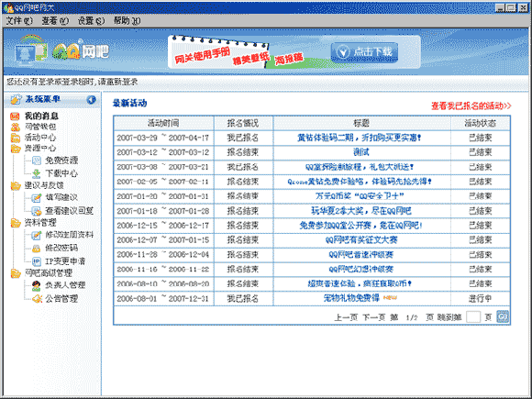Open the 文件 menu
The width and height of the screenshot is (532, 399).
pyautogui.click(x=19, y=21)
